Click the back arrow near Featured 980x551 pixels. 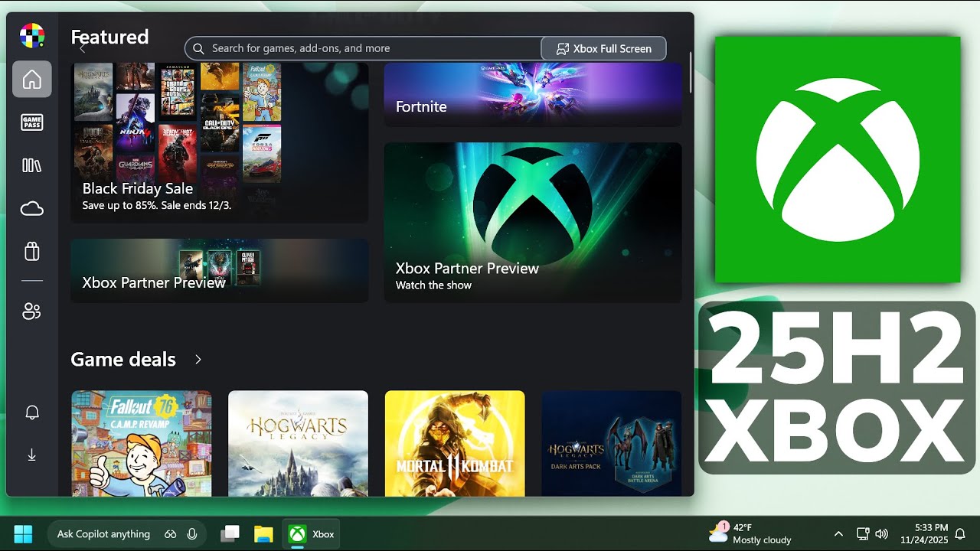[83, 48]
